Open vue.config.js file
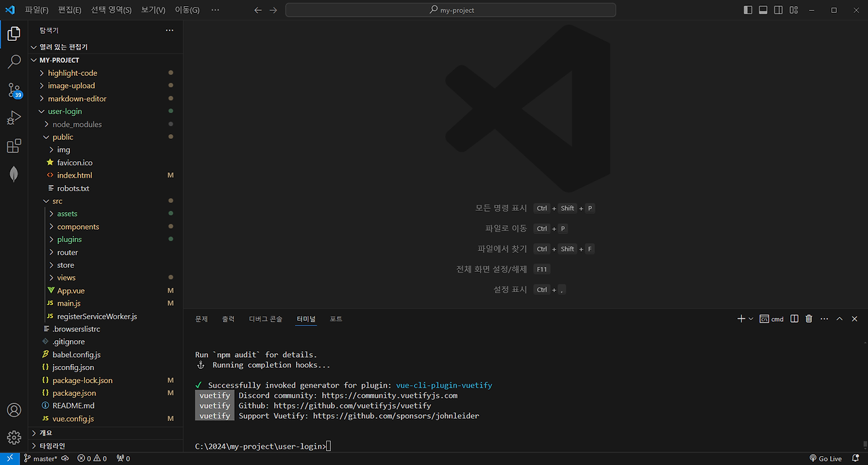The height and width of the screenshot is (465, 868). (105, 418)
